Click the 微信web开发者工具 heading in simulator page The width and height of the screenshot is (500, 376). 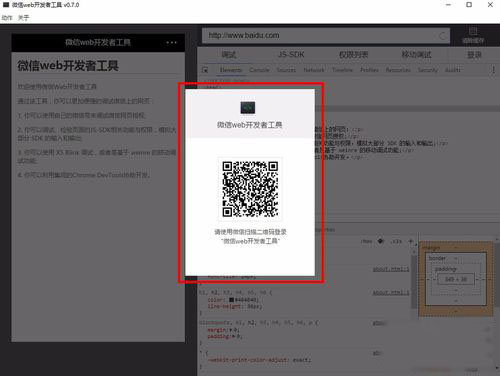[68, 66]
